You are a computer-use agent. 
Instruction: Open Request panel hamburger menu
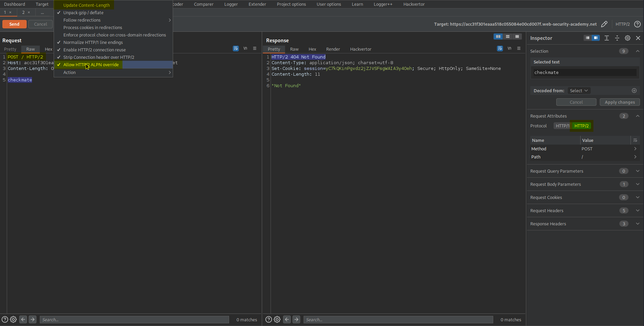pyautogui.click(x=255, y=49)
